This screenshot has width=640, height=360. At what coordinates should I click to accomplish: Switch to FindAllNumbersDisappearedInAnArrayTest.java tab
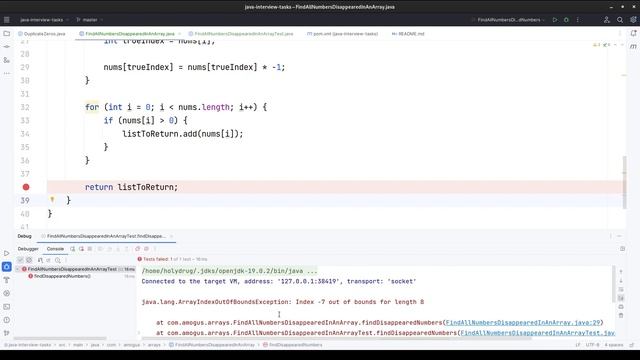pos(241,33)
